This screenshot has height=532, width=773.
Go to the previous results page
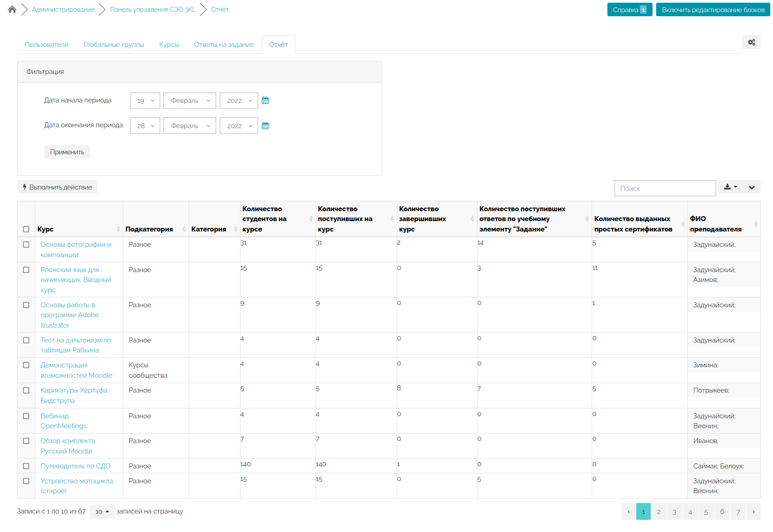point(629,512)
